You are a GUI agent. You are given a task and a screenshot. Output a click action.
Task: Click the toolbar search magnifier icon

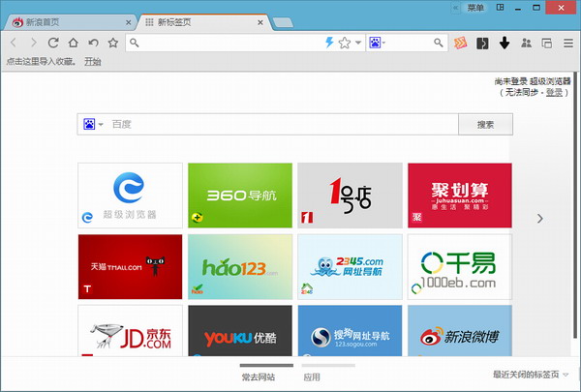click(439, 43)
